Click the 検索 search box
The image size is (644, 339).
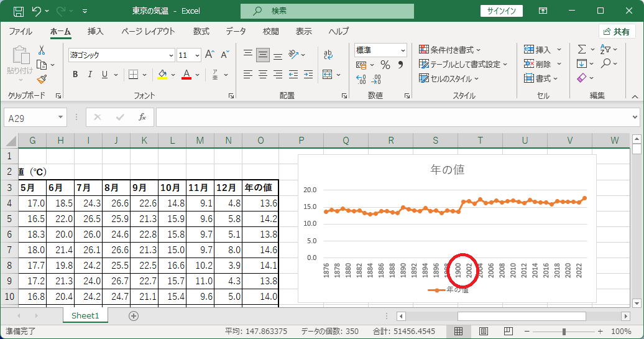(x=328, y=11)
